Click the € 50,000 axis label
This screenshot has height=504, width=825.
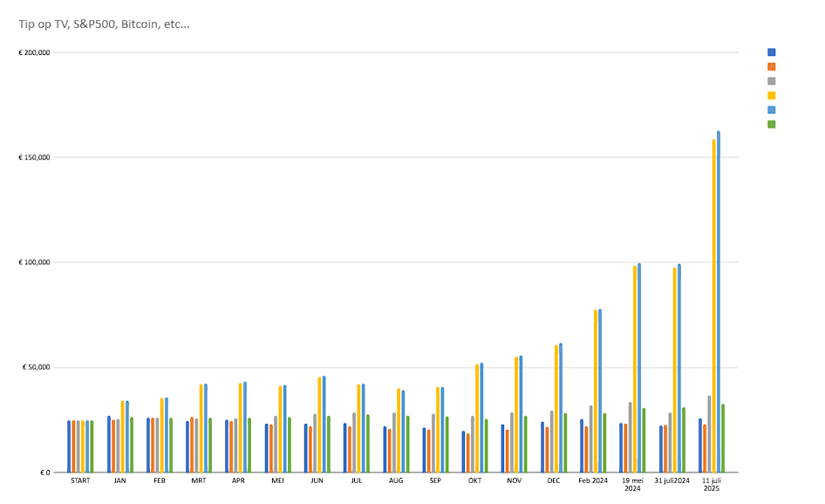tap(37, 367)
